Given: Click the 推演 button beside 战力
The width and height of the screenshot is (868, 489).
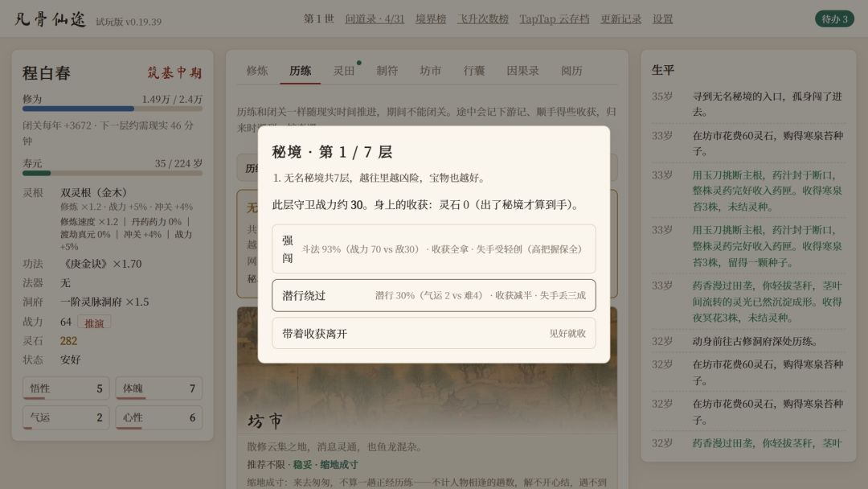Looking at the screenshot, I should tap(94, 323).
